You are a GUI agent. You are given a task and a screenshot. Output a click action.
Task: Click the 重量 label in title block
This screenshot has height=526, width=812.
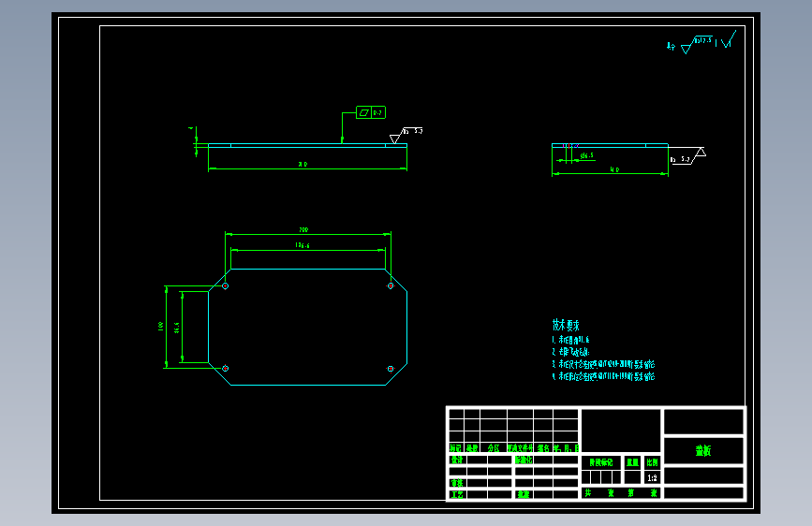pyautogui.click(x=632, y=462)
